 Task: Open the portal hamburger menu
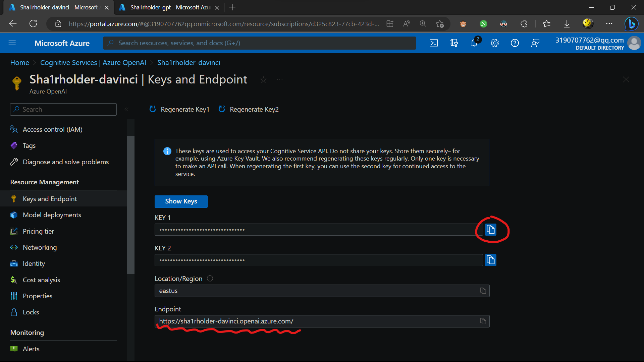coord(12,43)
